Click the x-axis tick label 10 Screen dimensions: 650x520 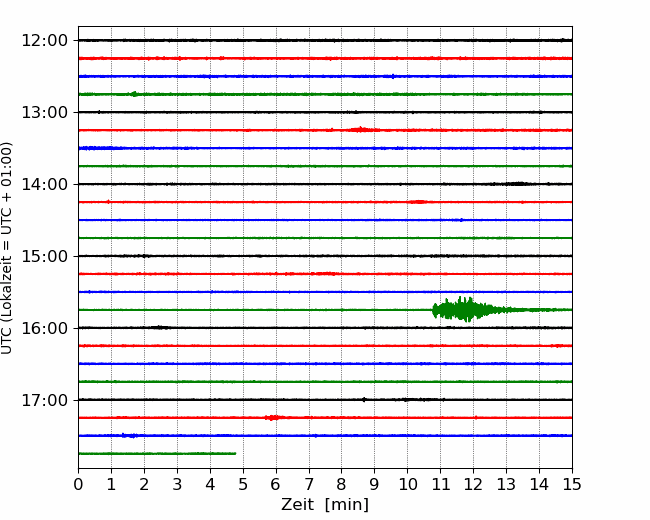pyautogui.click(x=407, y=484)
